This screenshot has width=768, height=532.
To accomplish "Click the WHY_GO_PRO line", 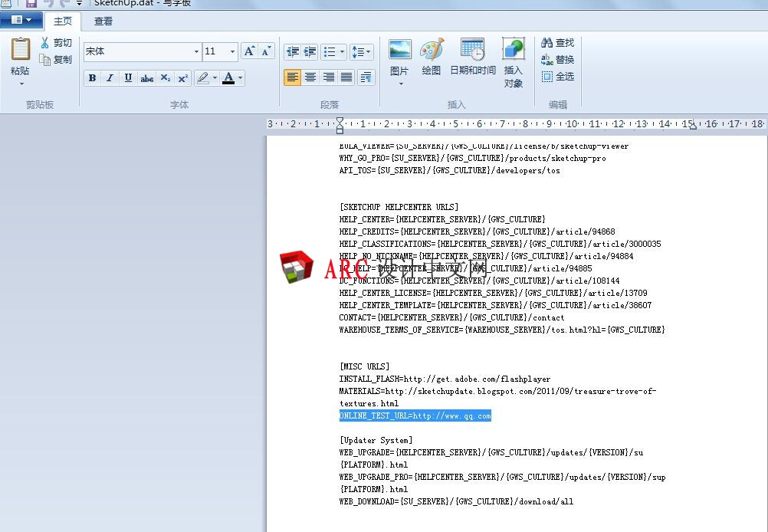I will 473,158.
